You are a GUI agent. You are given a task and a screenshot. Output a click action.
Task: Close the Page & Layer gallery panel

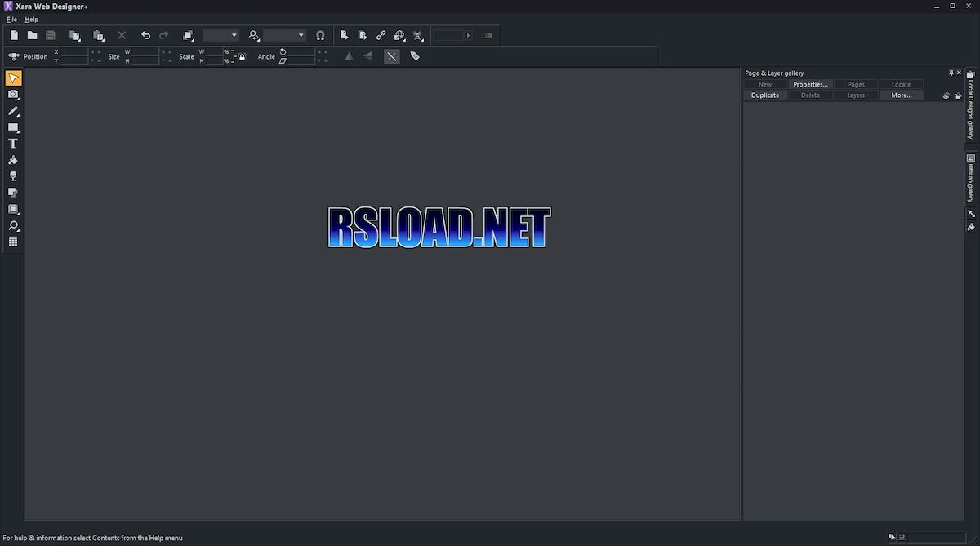point(959,73)
